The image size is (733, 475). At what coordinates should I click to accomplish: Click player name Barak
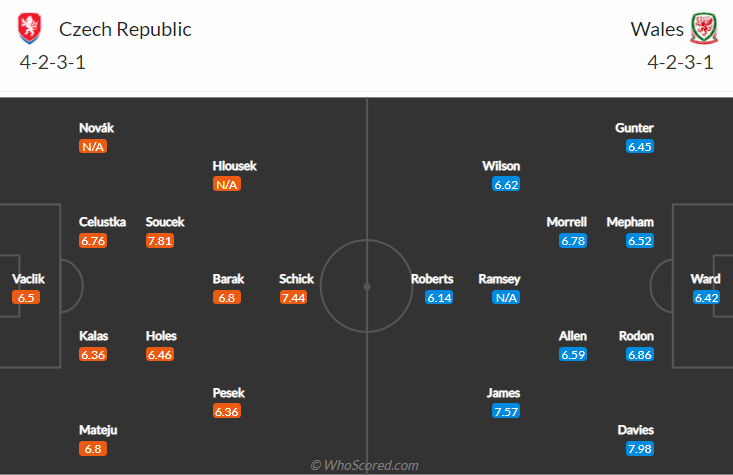pos(228,279)
